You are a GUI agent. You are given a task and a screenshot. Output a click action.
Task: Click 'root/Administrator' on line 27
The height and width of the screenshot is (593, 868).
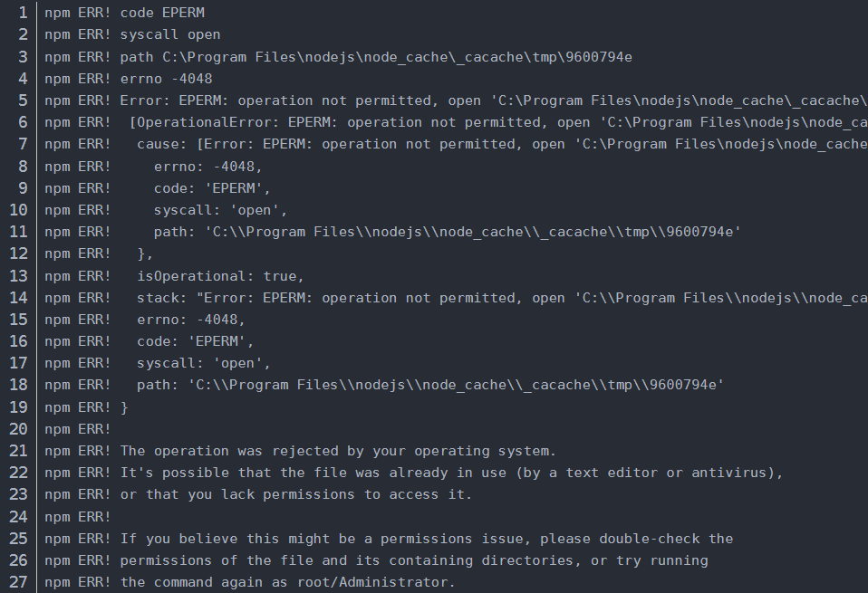[388, 581]
